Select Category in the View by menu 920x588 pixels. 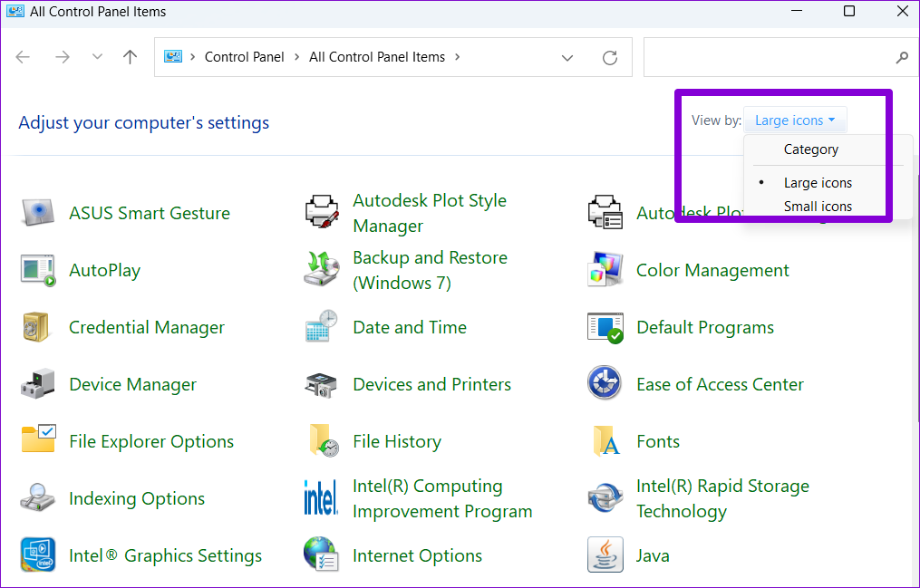pyautogui.click(x=811, y=149)
